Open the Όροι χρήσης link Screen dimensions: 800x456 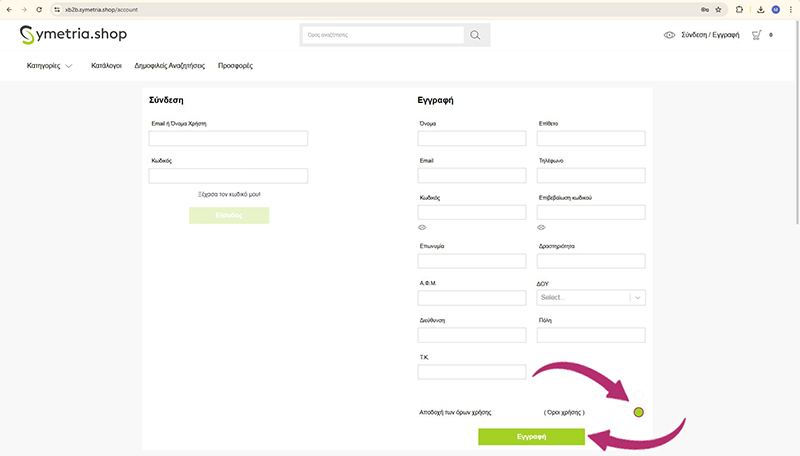pos(564,412)
